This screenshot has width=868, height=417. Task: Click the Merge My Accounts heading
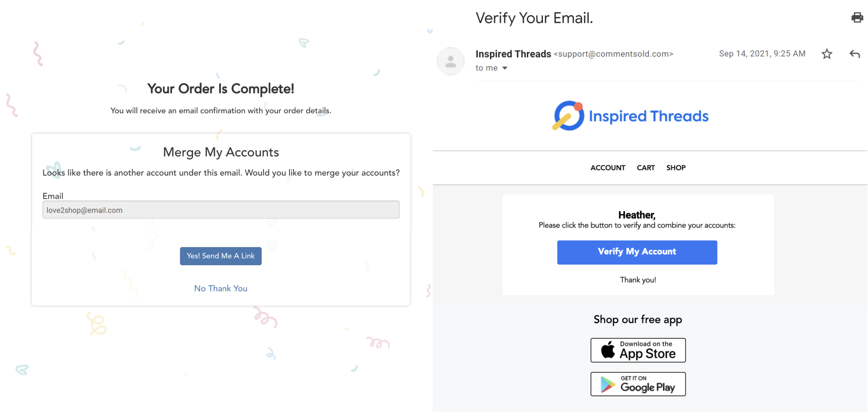tap(221, 152)
